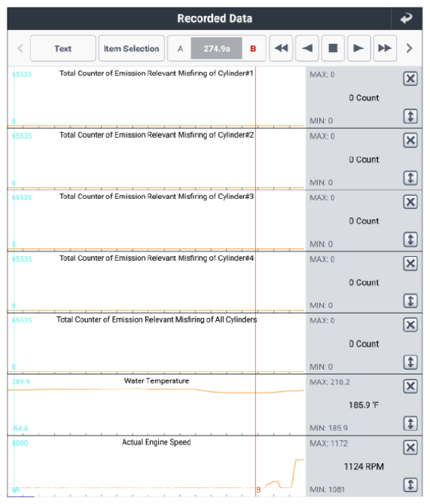Fast forward the recorded data
This screenshot has width=430, height=504.
(385, 48)
